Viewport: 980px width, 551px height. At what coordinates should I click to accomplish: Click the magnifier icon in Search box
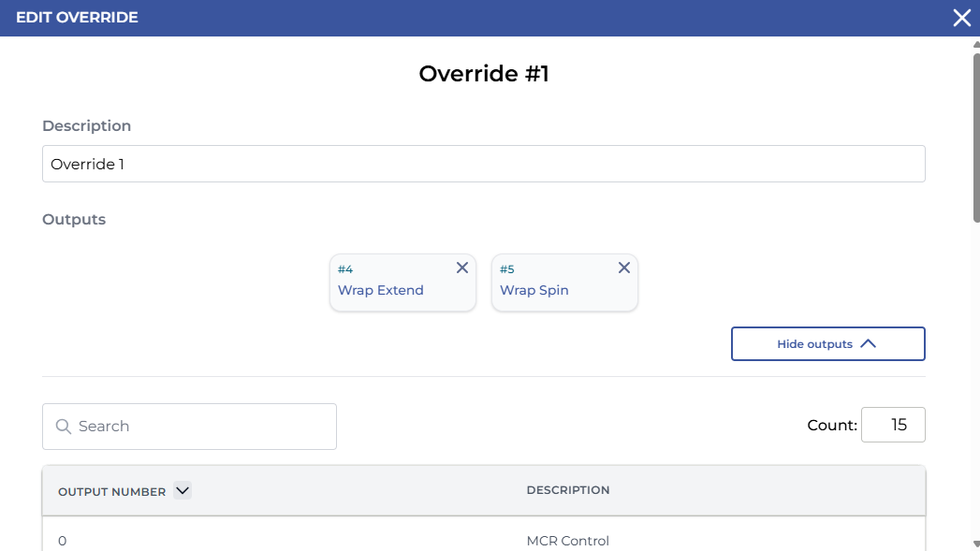(64, 427)
